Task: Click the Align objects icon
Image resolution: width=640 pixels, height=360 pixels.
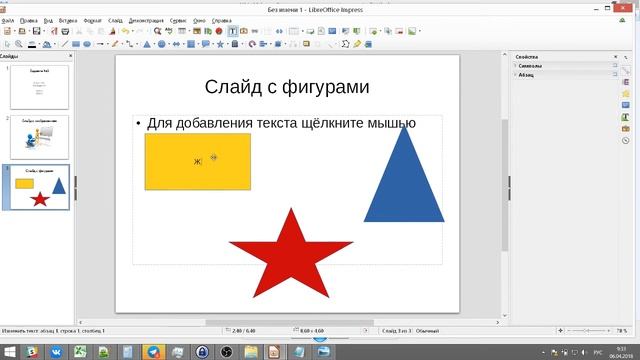Action: [263, 44]
